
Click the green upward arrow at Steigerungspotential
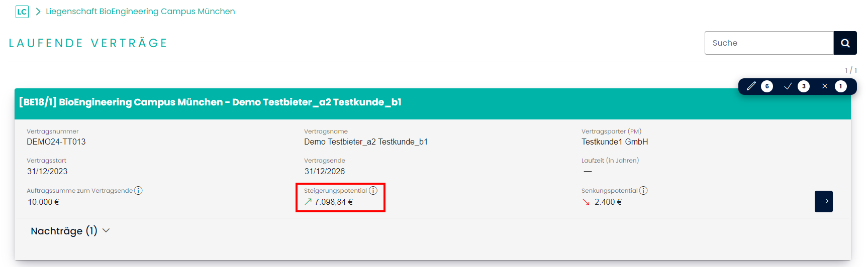pos(308,202)
